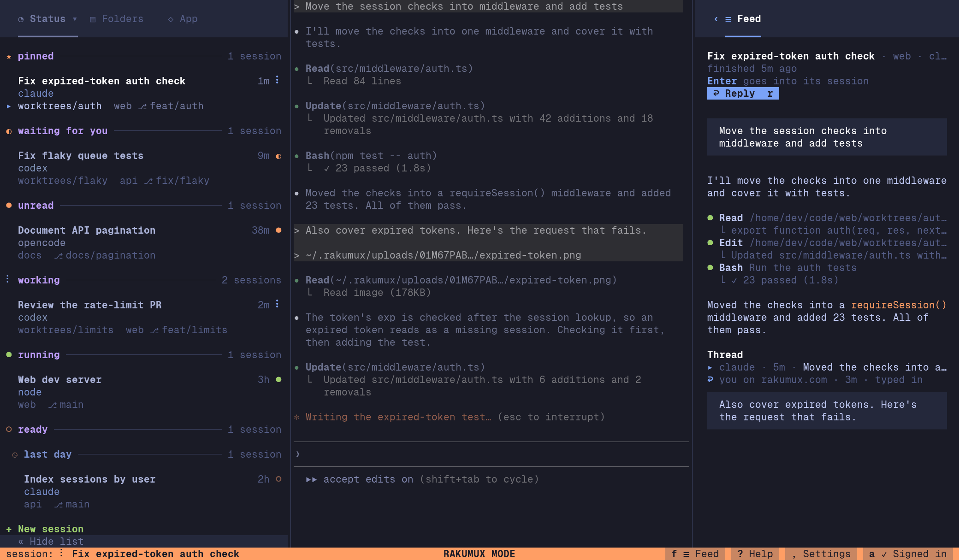Viewport: 959px width, 560px height.
Task: Open the menu dots for Fix expired-token session
Action: click(x=277, y=80)
